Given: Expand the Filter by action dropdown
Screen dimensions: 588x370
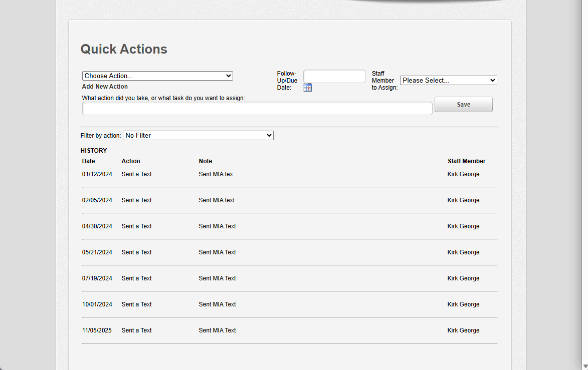Looking at the screenshot, I should click(x=198, y=135).
